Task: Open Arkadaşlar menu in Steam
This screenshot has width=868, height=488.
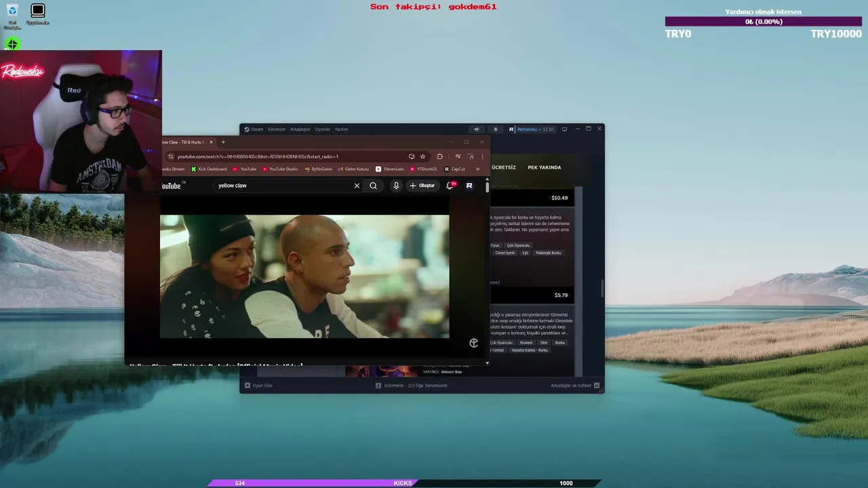Action: click(300, 129)
